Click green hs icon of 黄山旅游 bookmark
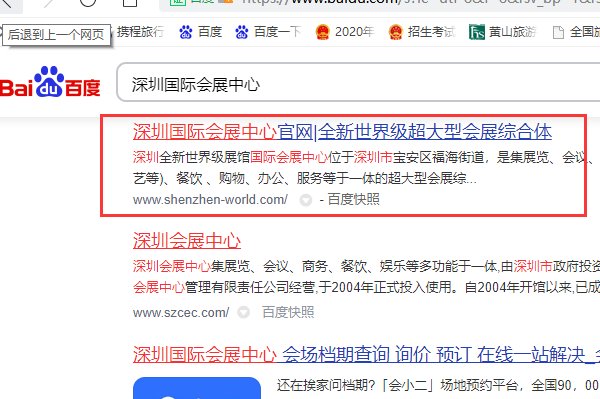600x399 pixels. tap(477, 32)
